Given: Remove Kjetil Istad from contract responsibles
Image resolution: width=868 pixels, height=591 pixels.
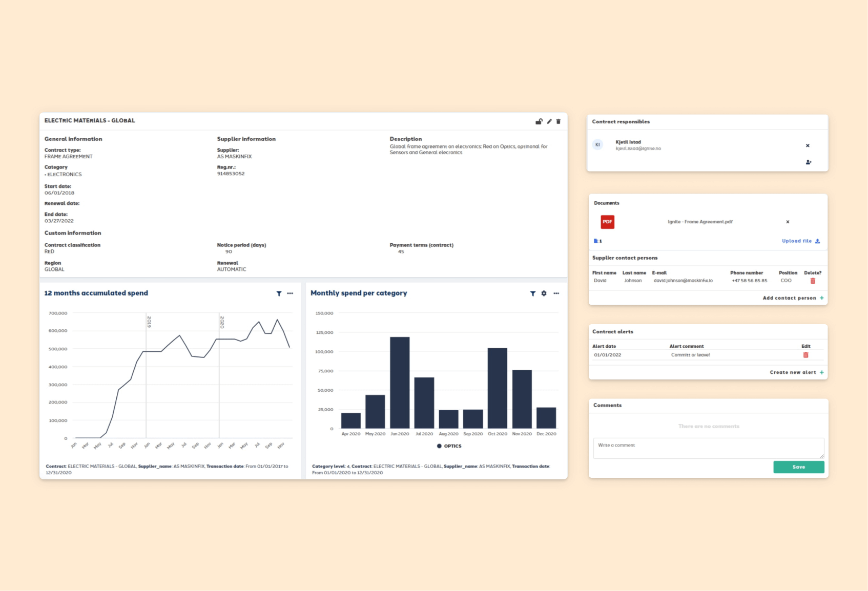Looking at the screenshot, I should coord(807,145).
